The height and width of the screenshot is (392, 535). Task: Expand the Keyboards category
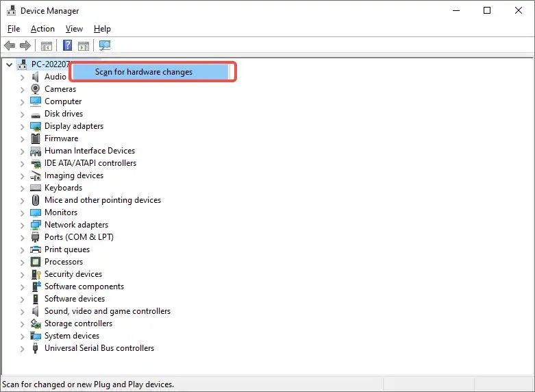click(x=23, y=188)
